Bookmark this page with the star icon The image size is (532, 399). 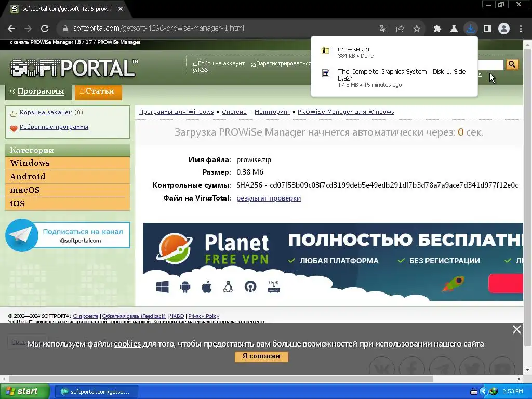pyautogui.click(x=417, y=29)
